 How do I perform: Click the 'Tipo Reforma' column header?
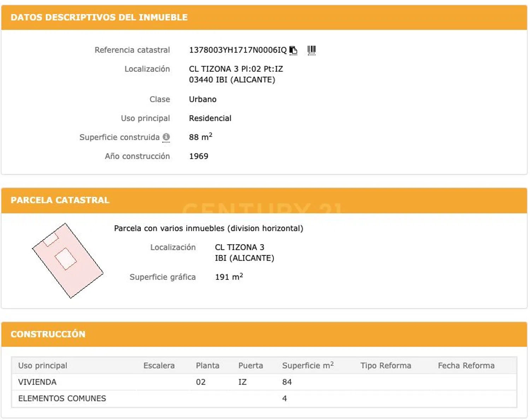[x=385, y=366]
